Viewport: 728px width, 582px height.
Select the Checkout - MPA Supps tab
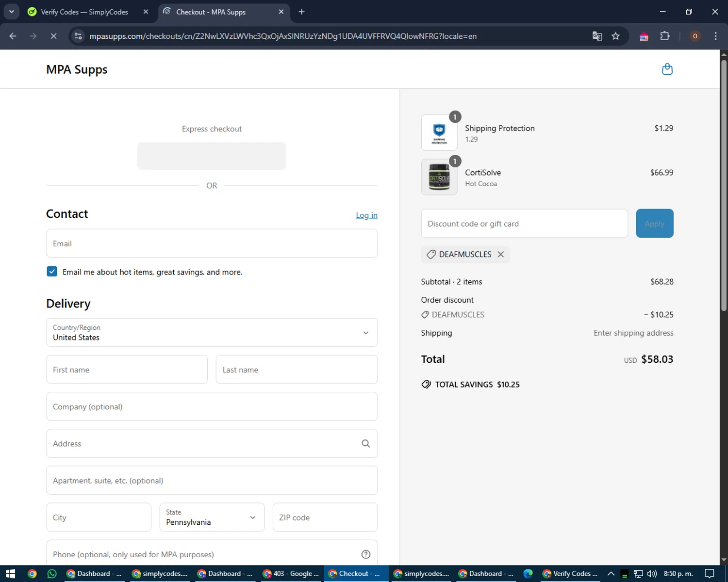tap(211, 12)
